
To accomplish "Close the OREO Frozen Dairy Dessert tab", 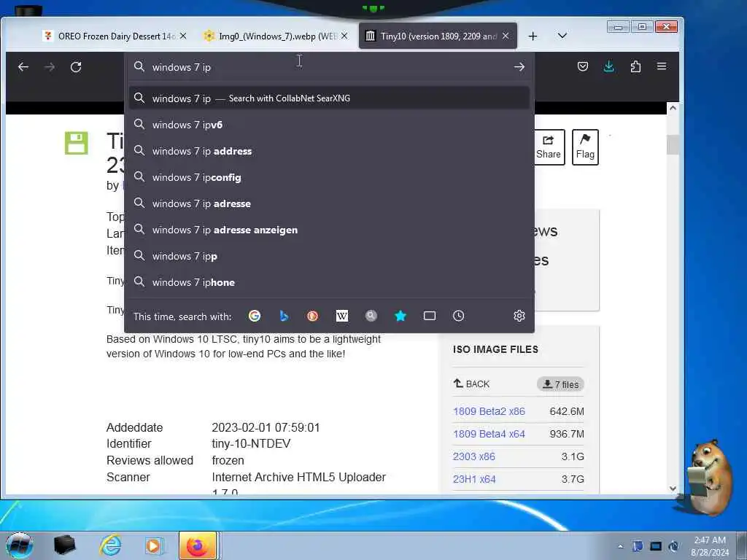I will coord(183,36).
